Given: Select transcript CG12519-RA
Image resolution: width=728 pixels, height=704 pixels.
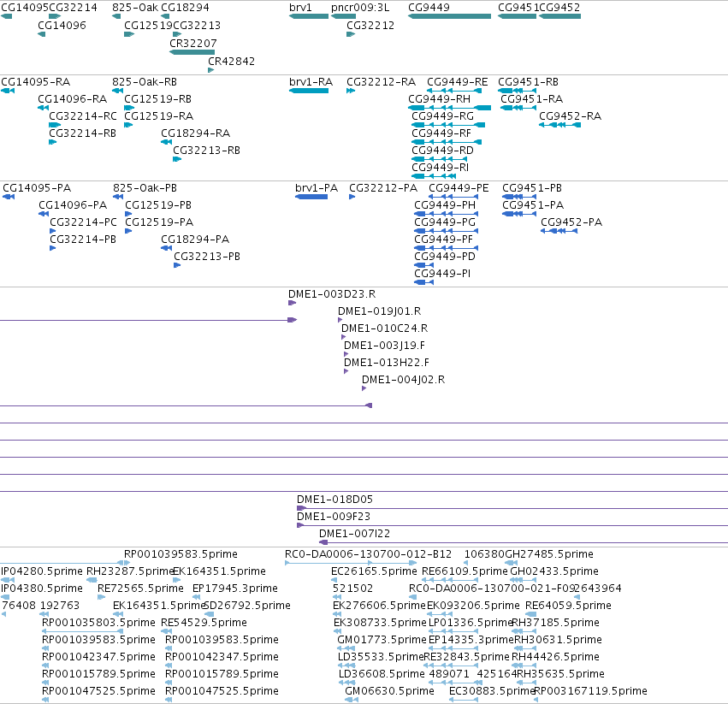Looking at the screenshot, I should pyautogui.click(x=158, y=116).
